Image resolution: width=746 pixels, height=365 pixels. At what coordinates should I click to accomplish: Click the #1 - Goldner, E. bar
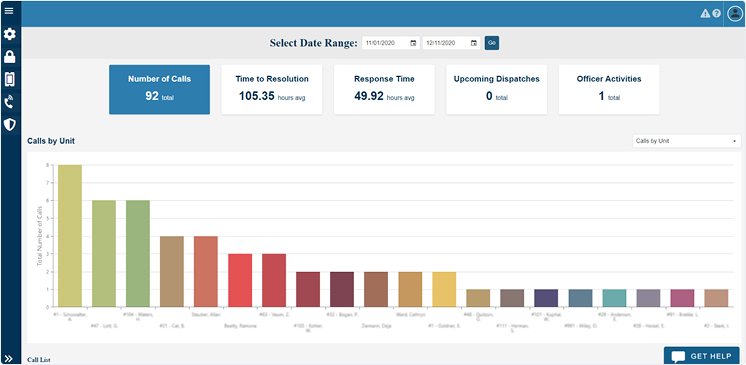pyautogui.click(x=444, y=289)
